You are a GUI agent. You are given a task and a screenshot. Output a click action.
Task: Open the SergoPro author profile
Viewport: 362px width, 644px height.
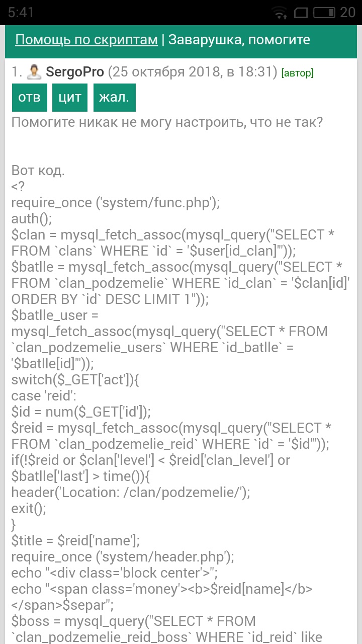74,72
